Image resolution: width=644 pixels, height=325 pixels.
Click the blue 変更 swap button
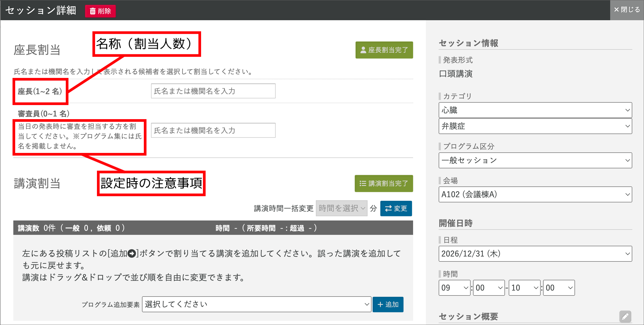coord(396,208)
